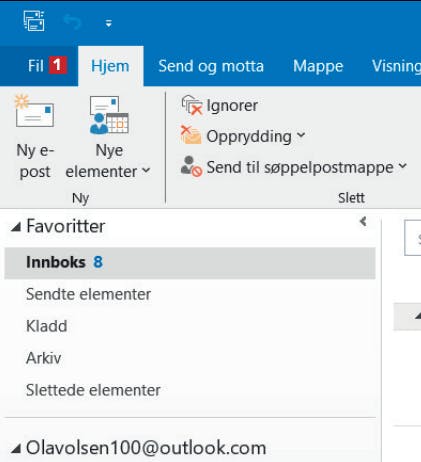Screen dimensions: 421x462
Task: Switch to the Send og motta tab
Action: pyautogui.click(x=211, y=66)
